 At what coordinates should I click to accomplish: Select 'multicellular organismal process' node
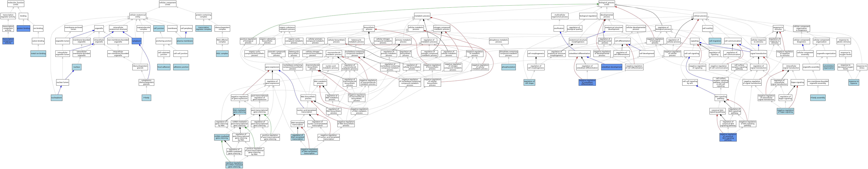(560, 16)
